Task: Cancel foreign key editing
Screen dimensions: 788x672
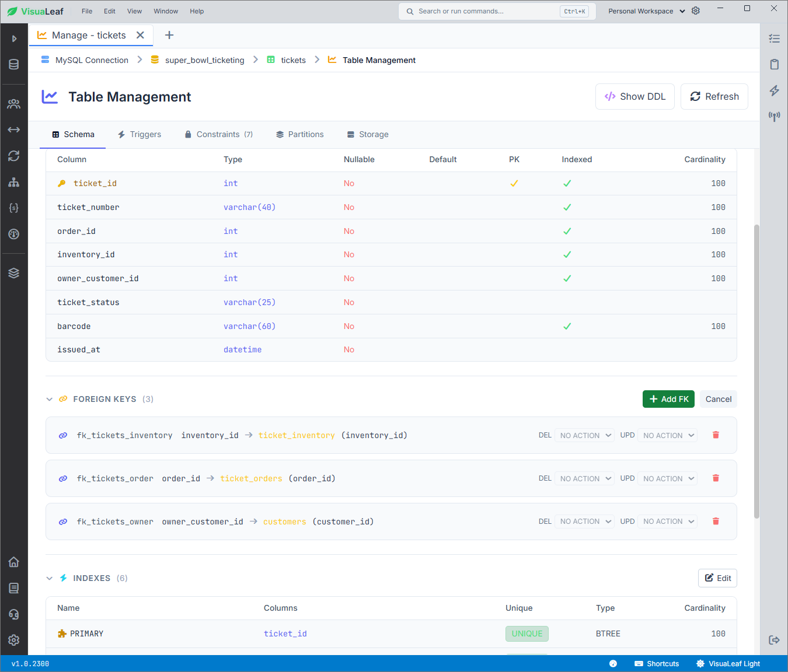Action: [x=719, y=399]
